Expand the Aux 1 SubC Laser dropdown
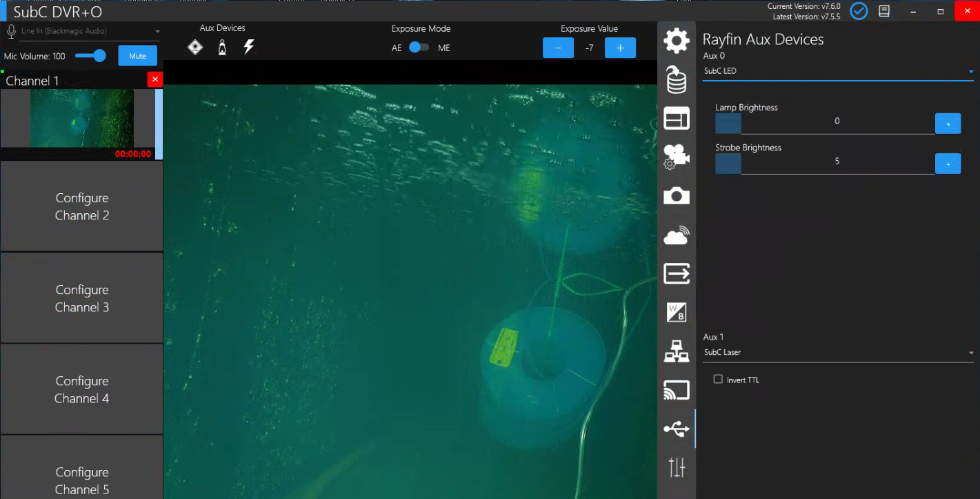This screenshot has width=980, height=499. [x=838, y=353]
